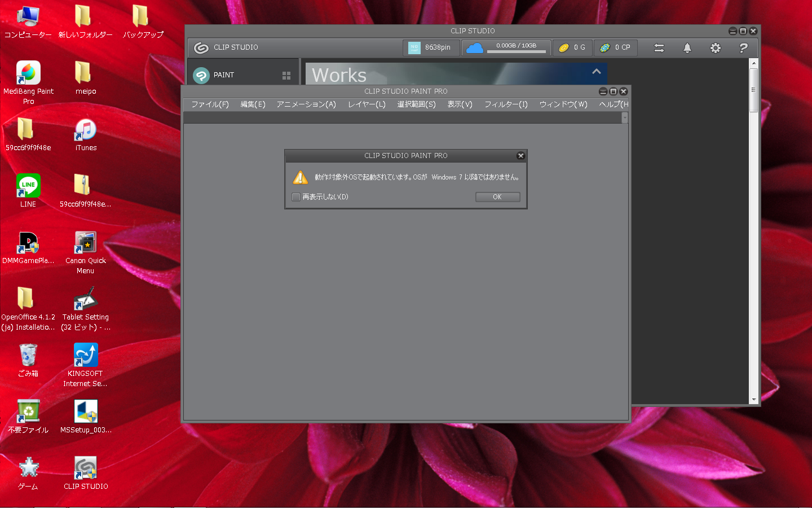This screenshot has height=508, width=812.
Task: Select the LINE shortcut icon
Action: click(28, 191)
